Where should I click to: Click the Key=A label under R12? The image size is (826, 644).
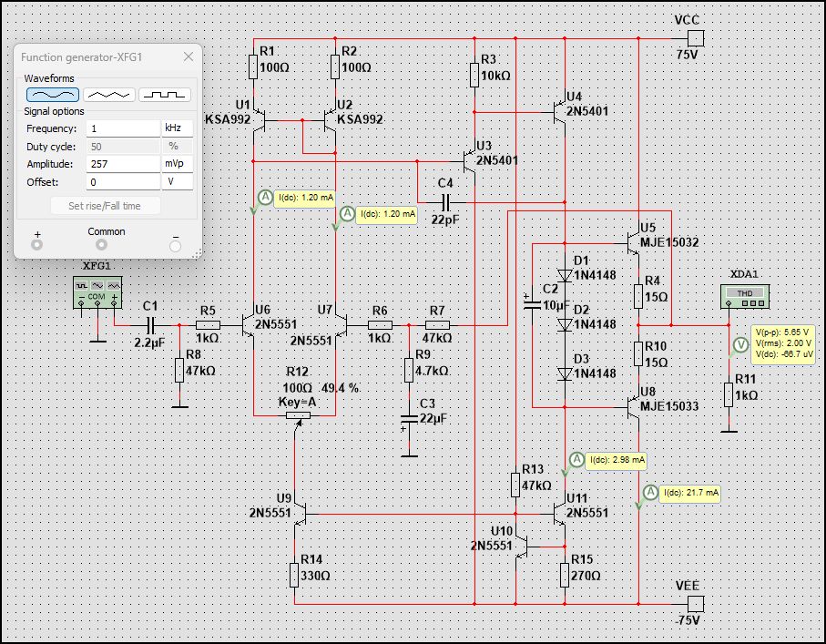[x=298, y=403]
